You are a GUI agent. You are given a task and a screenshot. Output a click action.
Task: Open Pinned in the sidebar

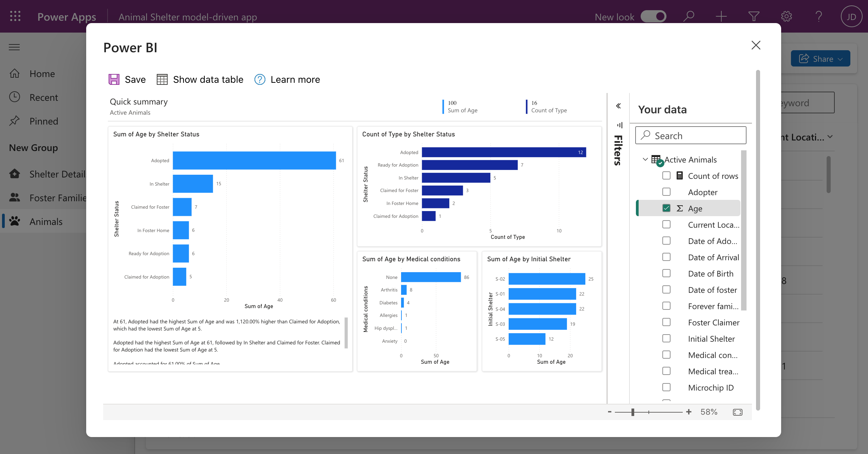43,121
